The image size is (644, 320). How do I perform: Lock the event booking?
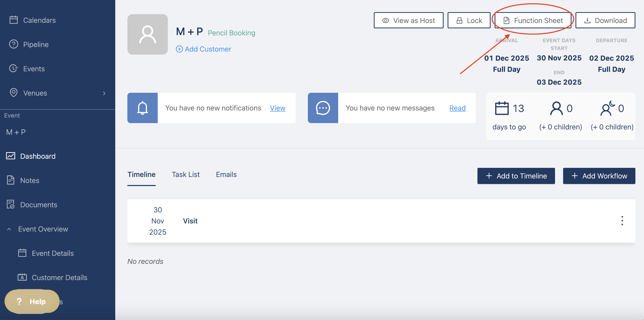coord(469,20)
